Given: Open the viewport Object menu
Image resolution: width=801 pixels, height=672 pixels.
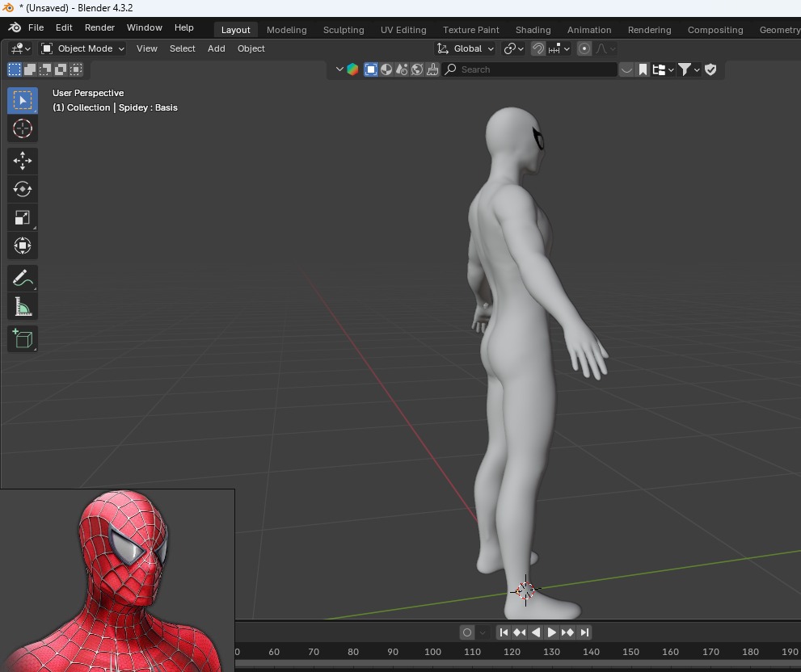Looking at the screenshot, I should coord(251,48).
